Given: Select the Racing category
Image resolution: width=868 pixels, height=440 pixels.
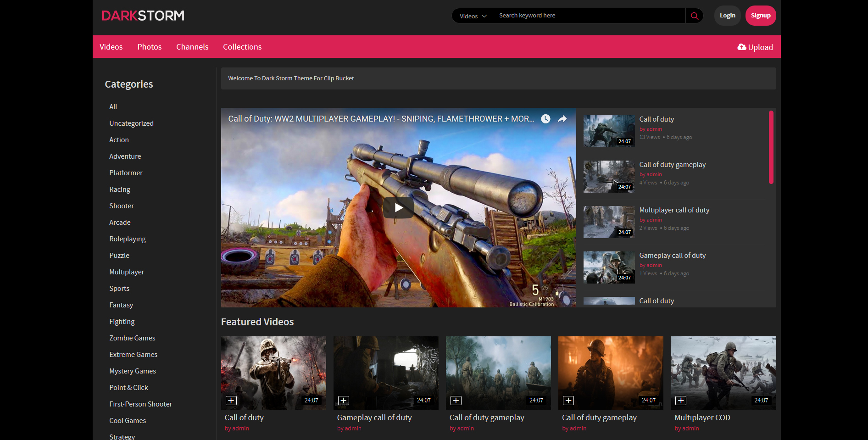Looking at the screenshot, I should tap(120, 189).
